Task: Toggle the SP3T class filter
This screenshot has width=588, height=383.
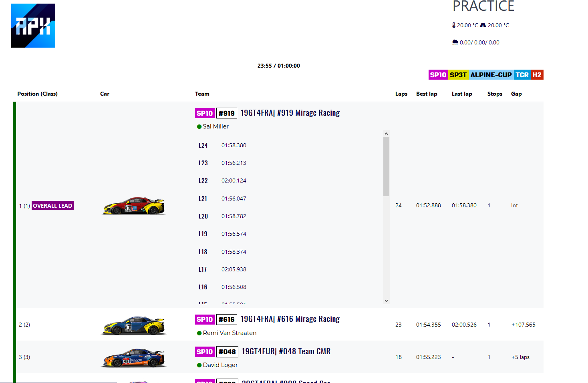Action: pyautogui.click(x=458, y=75)
